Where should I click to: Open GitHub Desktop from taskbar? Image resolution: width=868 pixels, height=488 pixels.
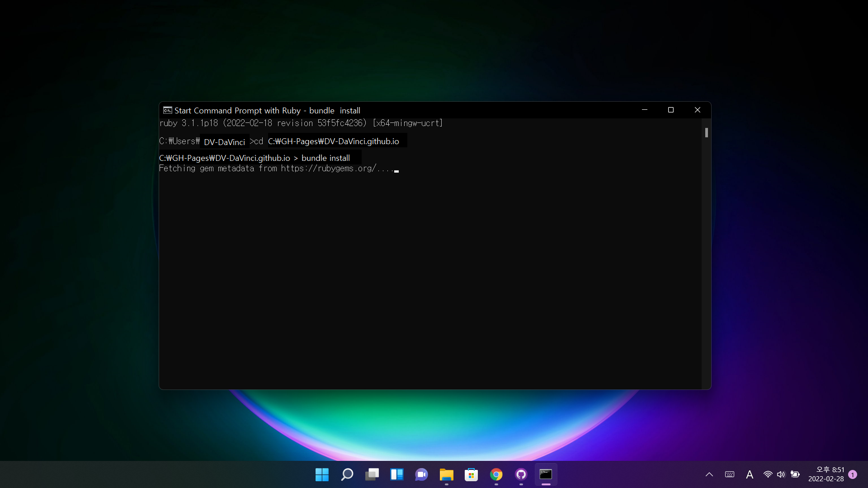(521, 474)
